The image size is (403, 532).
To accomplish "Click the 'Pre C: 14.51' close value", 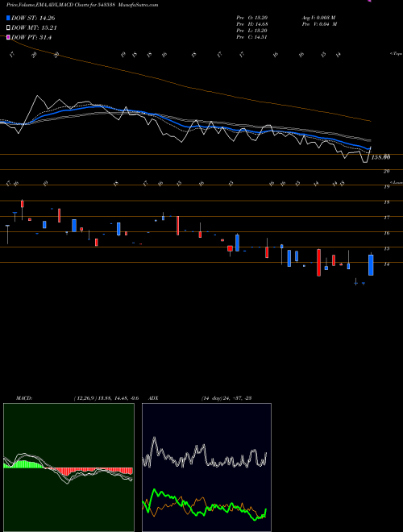I will pyautogui.click(x=252, y=37).
